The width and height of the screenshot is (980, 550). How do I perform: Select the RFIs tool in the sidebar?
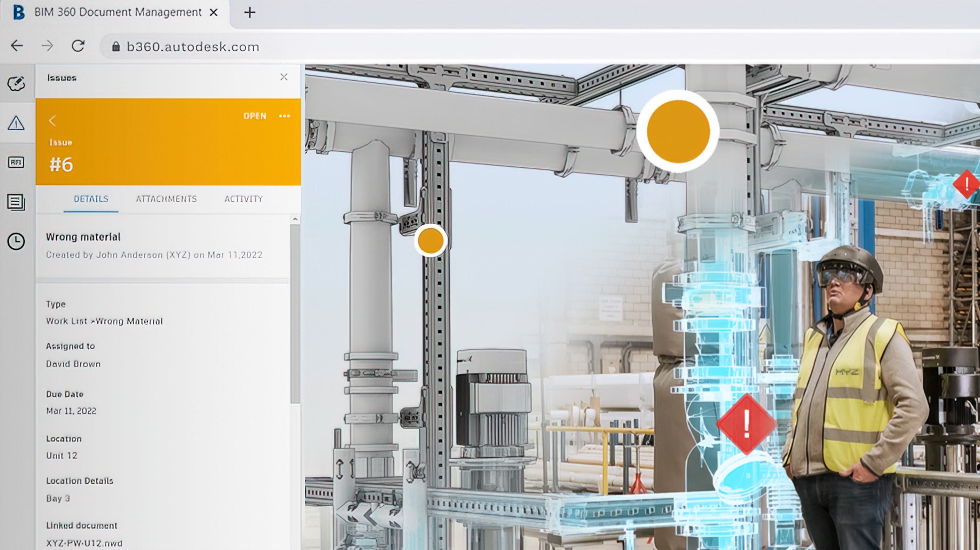coord(16,162)
